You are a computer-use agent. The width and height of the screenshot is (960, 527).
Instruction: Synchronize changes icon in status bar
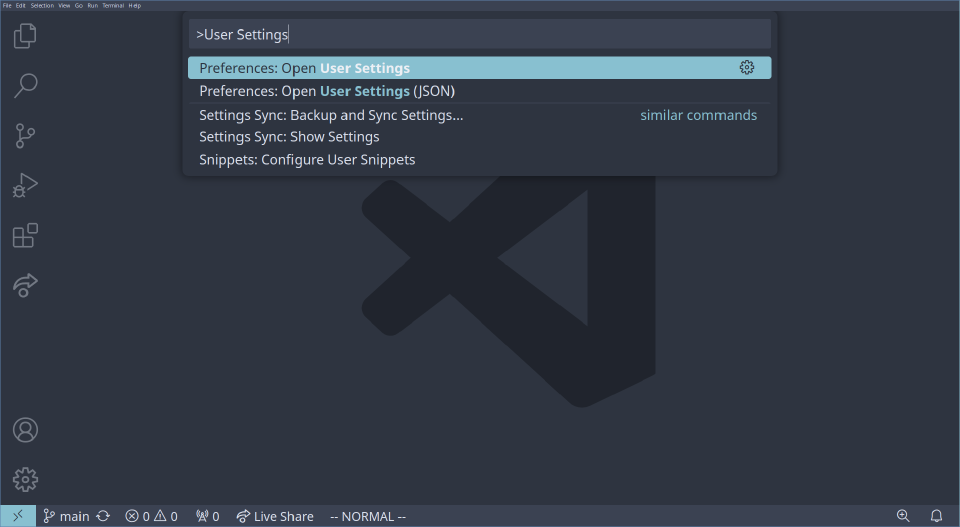pos(103,516)
